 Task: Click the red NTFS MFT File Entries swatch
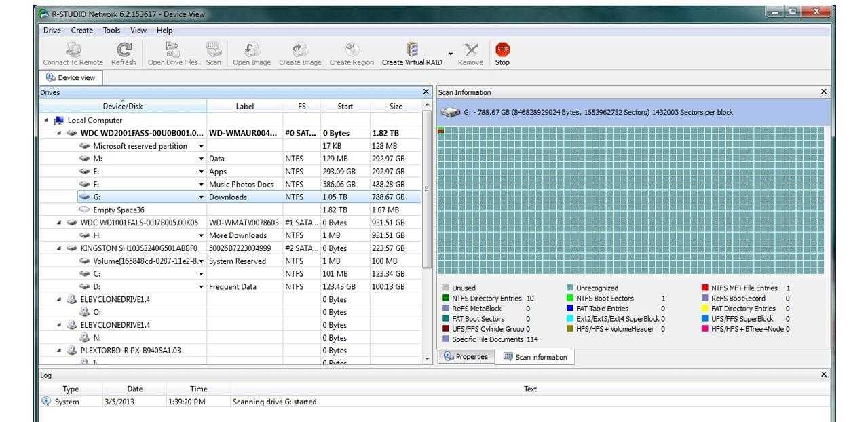(705, 288)
